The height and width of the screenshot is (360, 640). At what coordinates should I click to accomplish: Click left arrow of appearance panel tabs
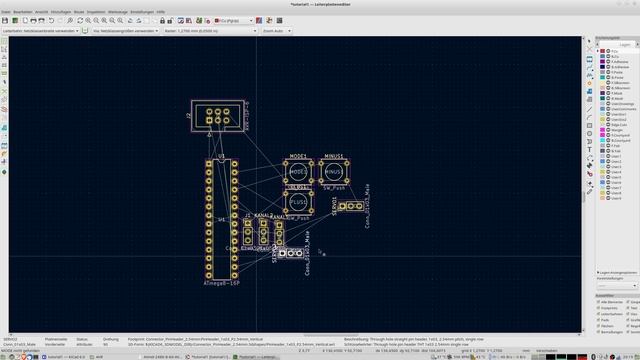click(597, 44)
